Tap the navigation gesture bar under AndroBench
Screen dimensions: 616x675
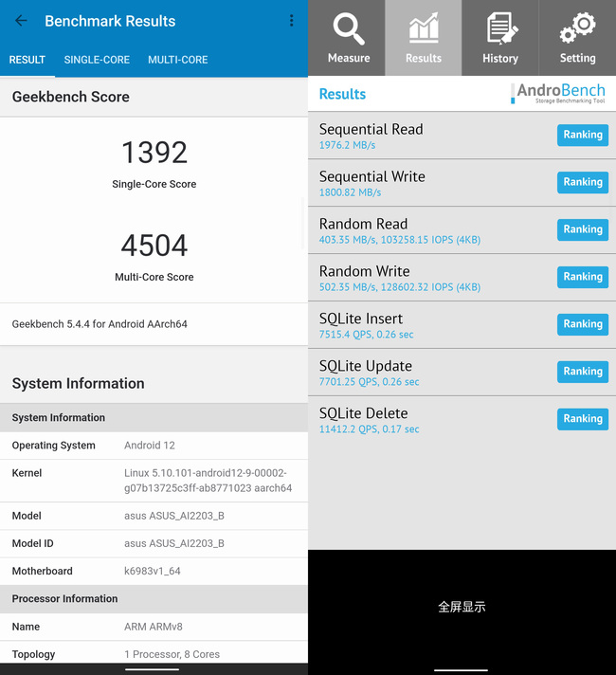[461, 670]
